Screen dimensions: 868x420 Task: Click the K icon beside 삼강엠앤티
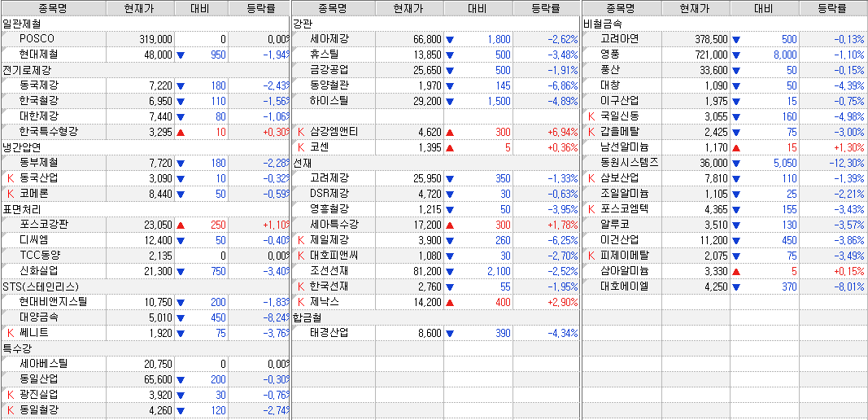[x=301, y=131]
